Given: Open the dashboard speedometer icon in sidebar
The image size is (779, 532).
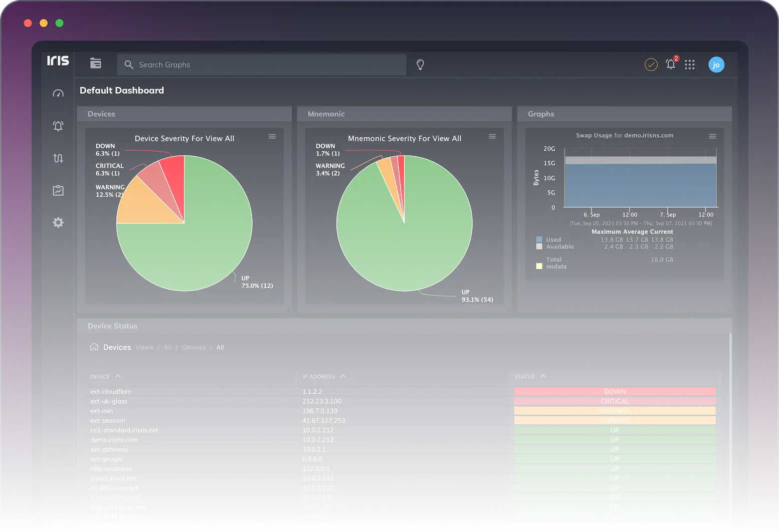Looking at the screenshot, I should (58, 94).
